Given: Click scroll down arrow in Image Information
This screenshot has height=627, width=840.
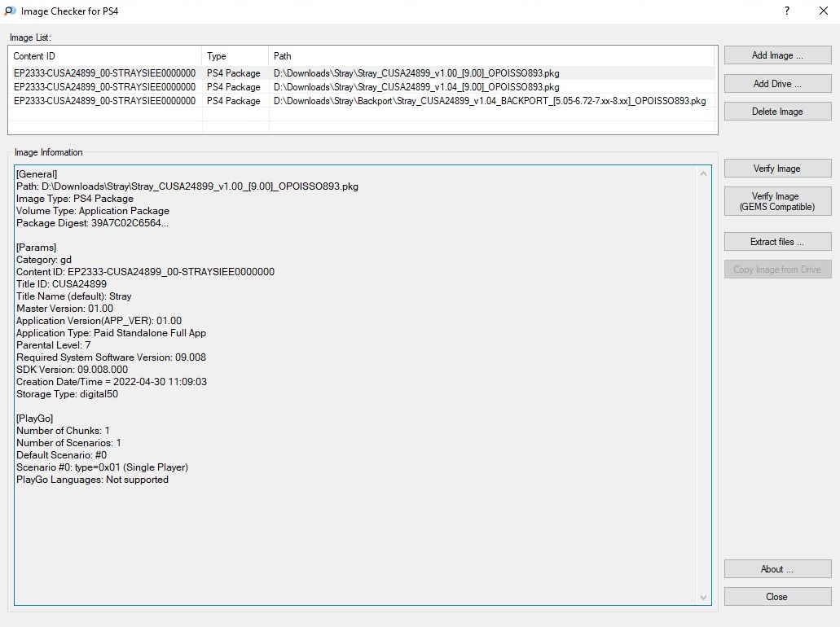Looking at the screenshot, I should [703, 598].
